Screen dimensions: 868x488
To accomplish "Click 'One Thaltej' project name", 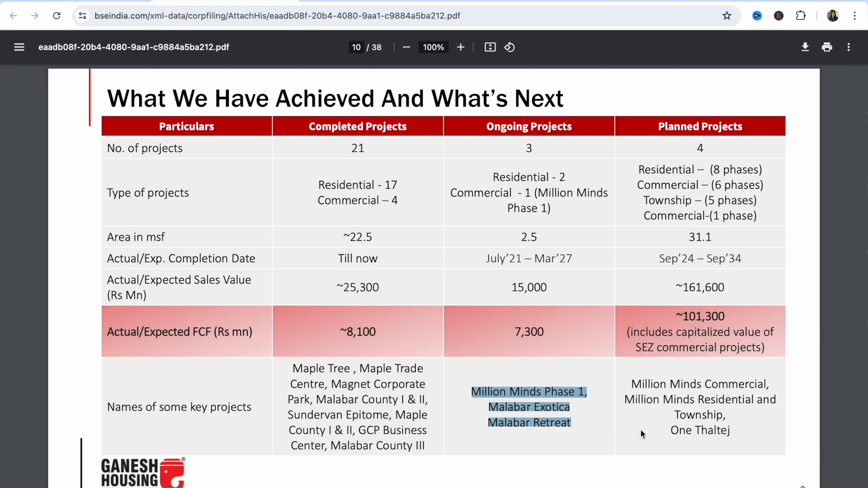I will tap(700, 430).
